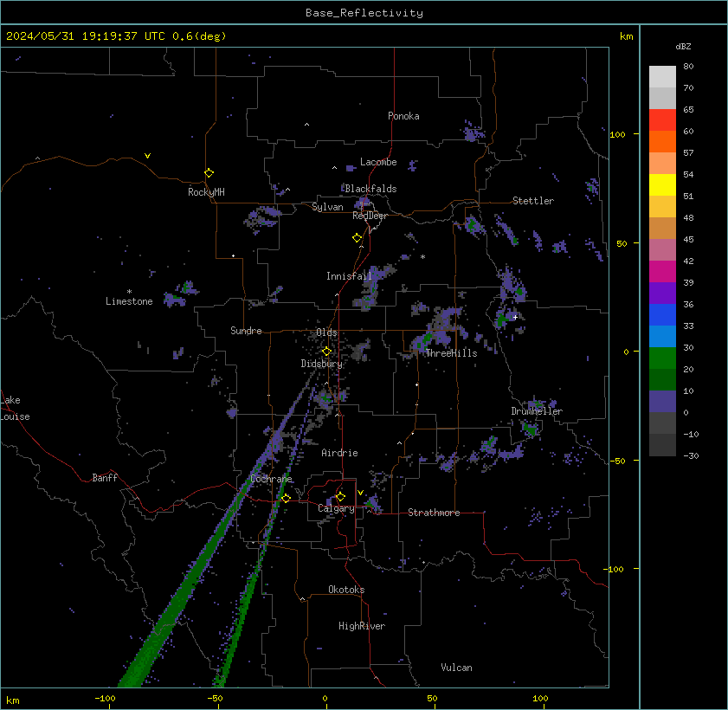Click the Blackfalds town label
Image resolution: width=728 pixels, height=710 pixels.
tap(370, 189)
